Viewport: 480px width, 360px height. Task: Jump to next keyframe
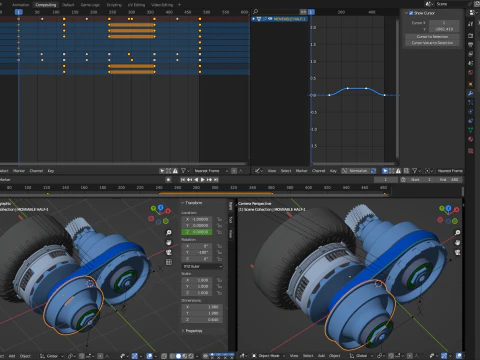point(209,180)
